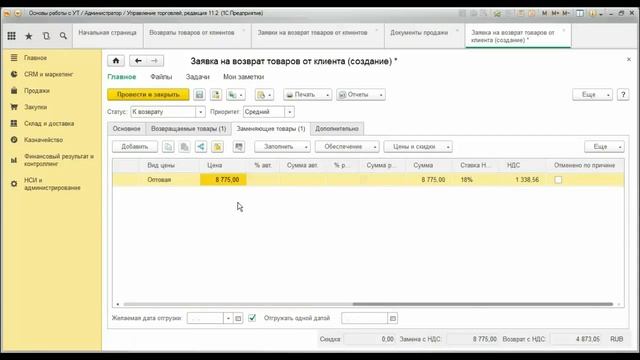Viewport: 640px width, 360px height.
Task: Click the Главное link under the title
Action: click(x=122, y=77)
